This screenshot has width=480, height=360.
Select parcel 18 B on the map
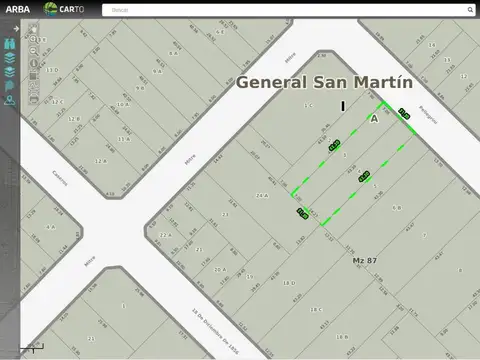342,337
